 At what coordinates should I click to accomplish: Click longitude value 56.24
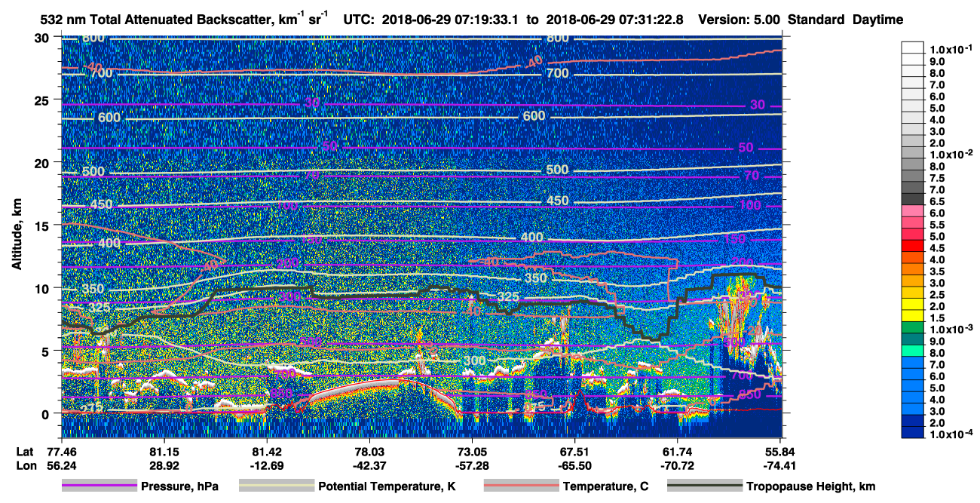pyautogui.click(x=61, y=465)
